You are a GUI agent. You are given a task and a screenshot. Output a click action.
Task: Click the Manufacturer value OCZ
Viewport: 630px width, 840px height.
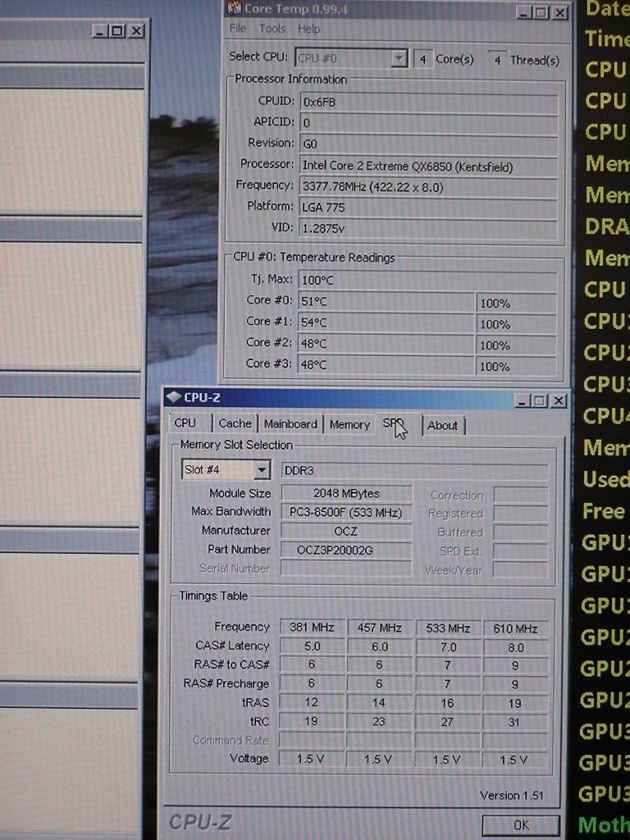[x=346, y=532]
